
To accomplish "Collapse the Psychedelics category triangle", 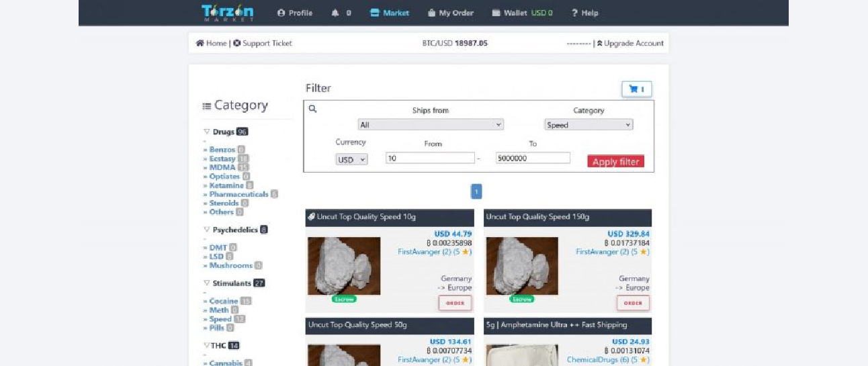I will 207,230.
